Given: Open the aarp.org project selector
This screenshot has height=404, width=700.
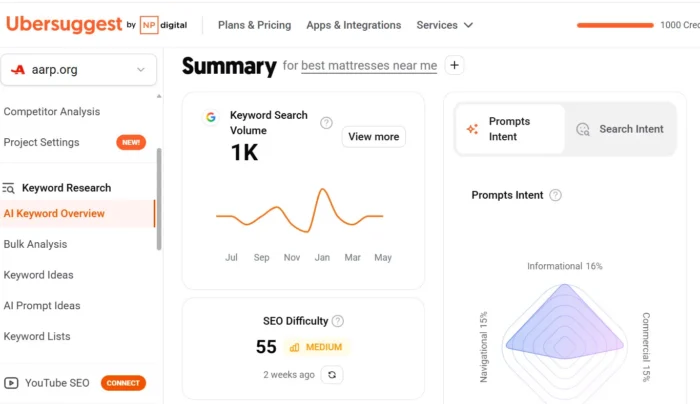Looking at the screenshot, I should pyautogui.click(x=79, y=70).
